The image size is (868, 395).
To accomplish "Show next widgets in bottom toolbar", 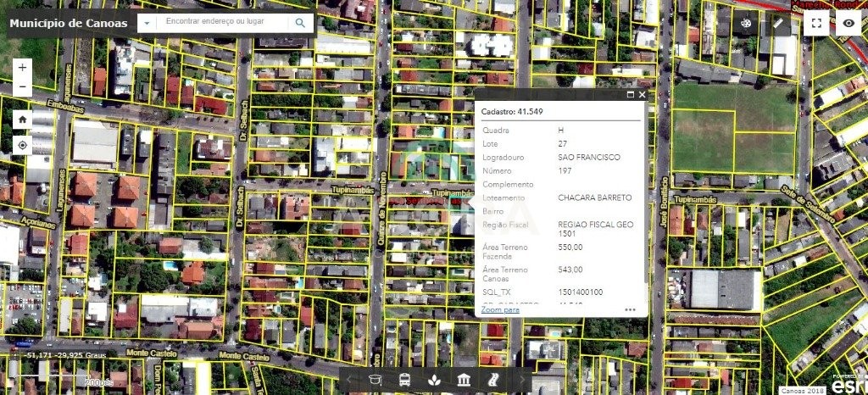I will (x=521, y=380).
